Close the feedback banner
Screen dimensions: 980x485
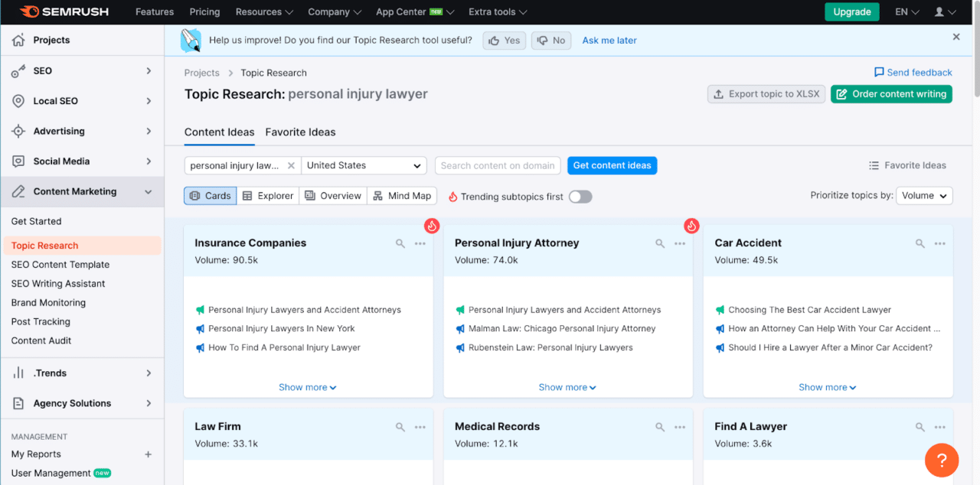(x=956, y=37)
